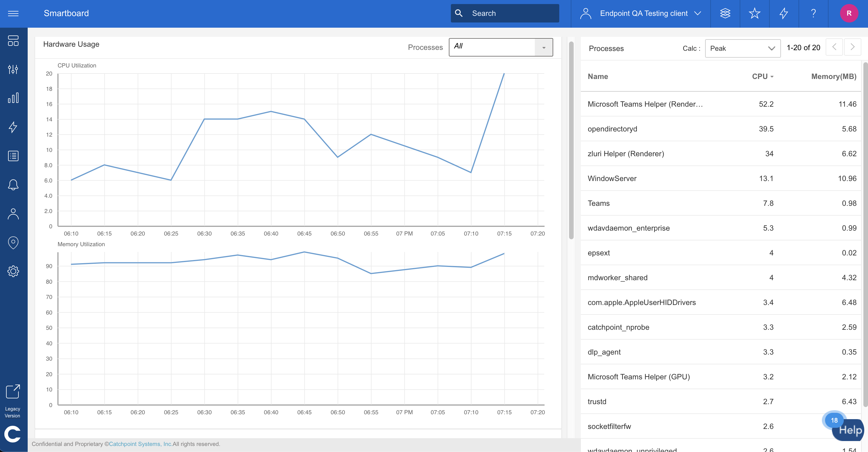Select the Teams process row
This screenshot has width=868, height=452.
pyautogui.click(x=721, y=203)
